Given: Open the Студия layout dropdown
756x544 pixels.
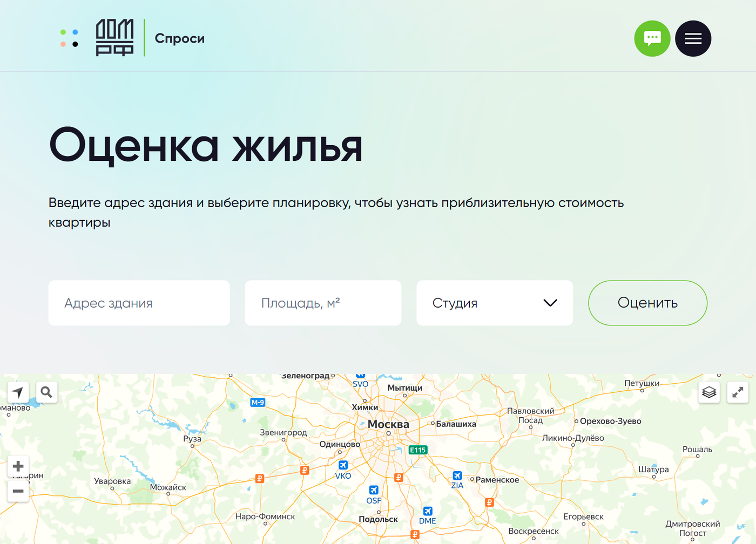Looking at the screenshot, I should point(495,303).
